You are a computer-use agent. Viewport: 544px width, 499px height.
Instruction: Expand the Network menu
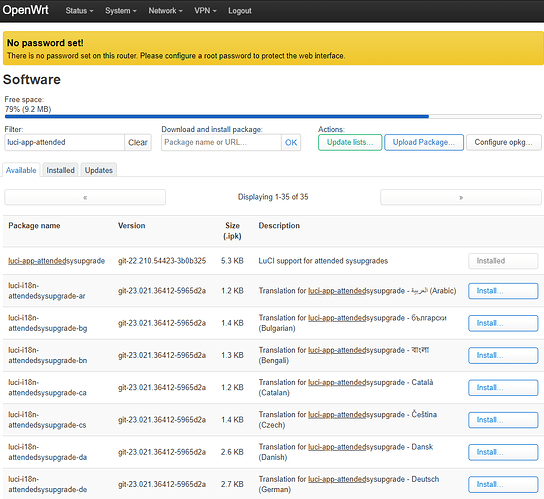point(165,11)
